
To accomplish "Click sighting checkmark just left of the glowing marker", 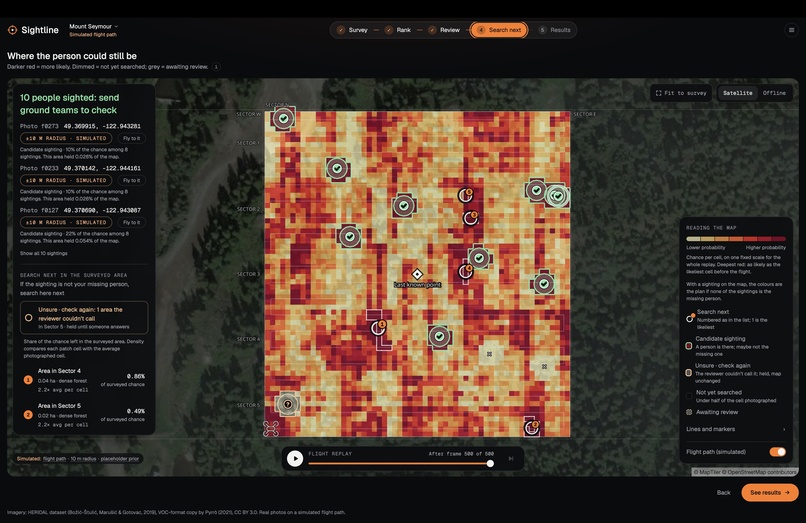I will coord(536,190).
